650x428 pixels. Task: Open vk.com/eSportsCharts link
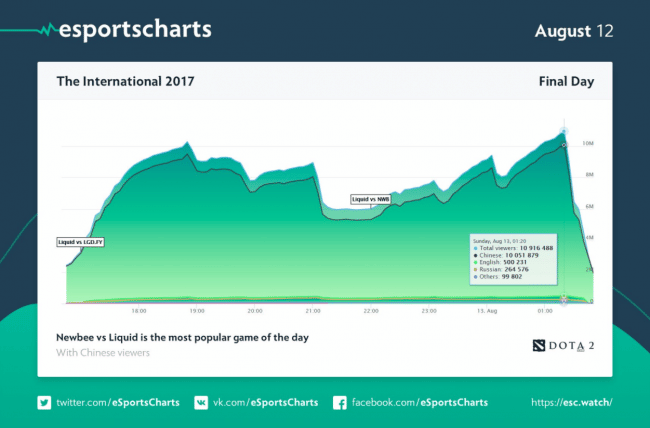(x=267, y=402)
